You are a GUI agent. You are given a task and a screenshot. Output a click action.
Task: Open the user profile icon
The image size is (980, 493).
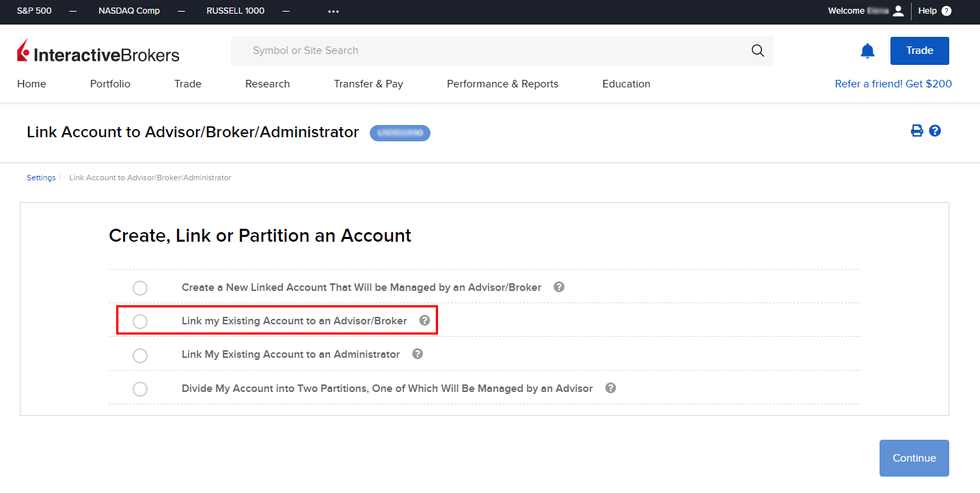[x=898, y=11]
